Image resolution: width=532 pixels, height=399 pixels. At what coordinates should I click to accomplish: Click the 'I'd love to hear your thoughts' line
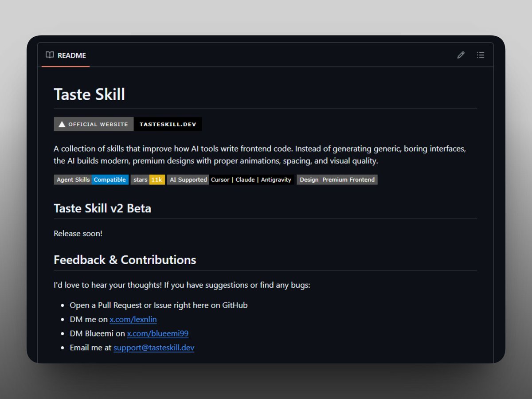182,285
